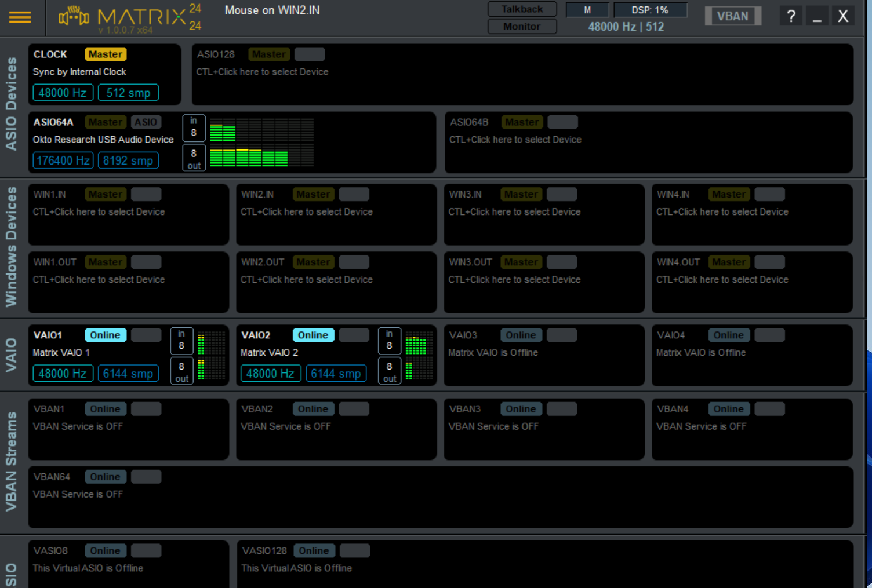872x588 pixels.
Task: Toggle WIN4.IN Master badge
Action: [x=729, y=194]
